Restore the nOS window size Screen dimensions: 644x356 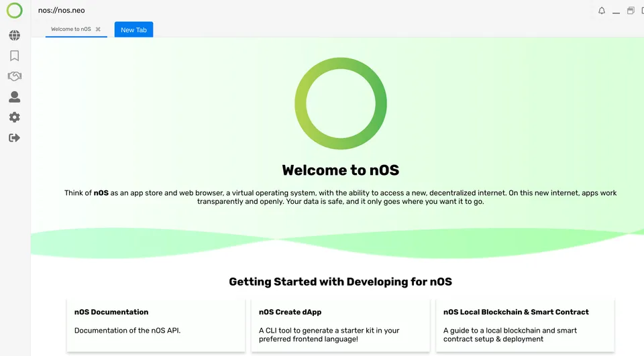click(631, 11)
